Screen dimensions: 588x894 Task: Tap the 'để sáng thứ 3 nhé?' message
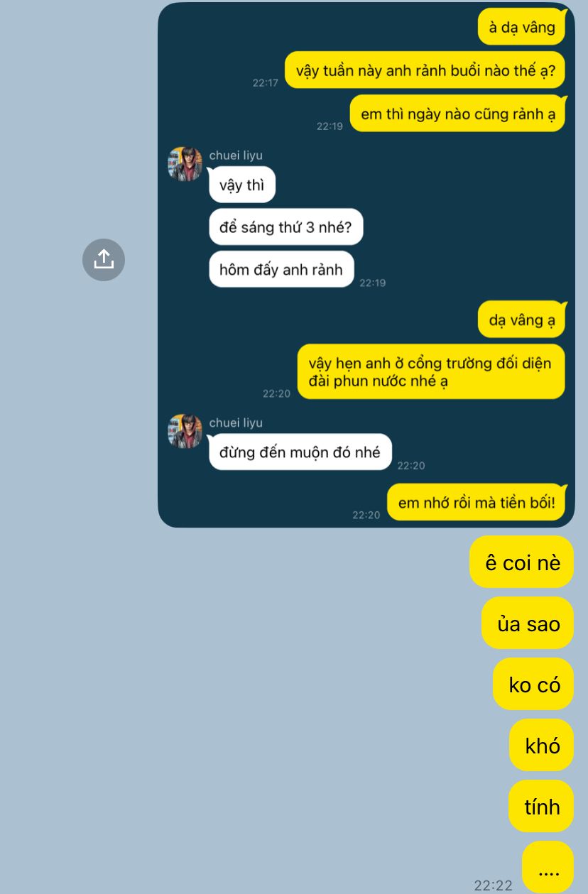[285, 227]
